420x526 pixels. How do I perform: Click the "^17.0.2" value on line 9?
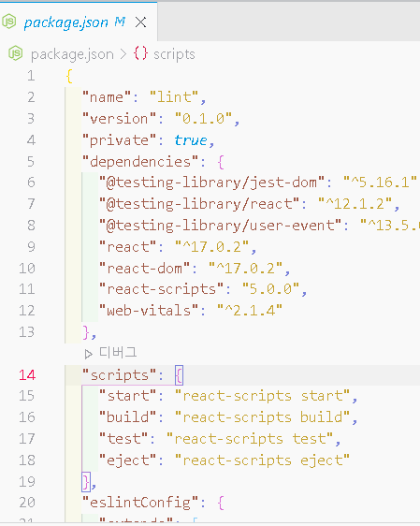[211, 247]
